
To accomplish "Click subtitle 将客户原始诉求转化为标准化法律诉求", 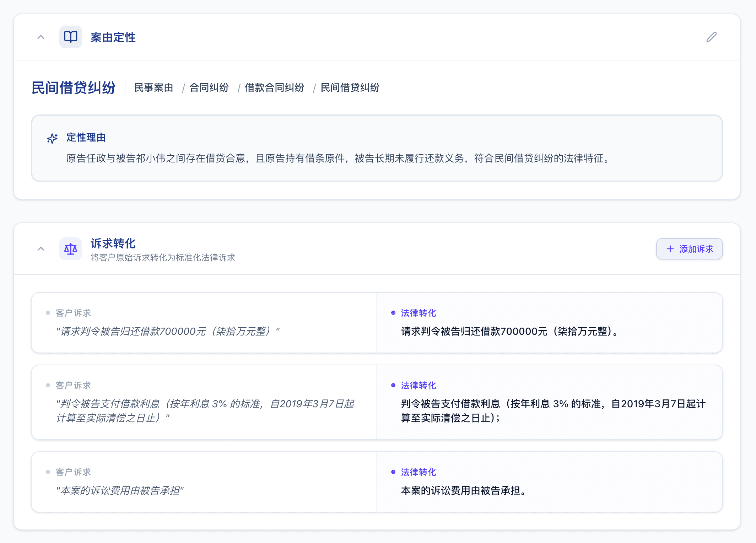I will point(163,258).
